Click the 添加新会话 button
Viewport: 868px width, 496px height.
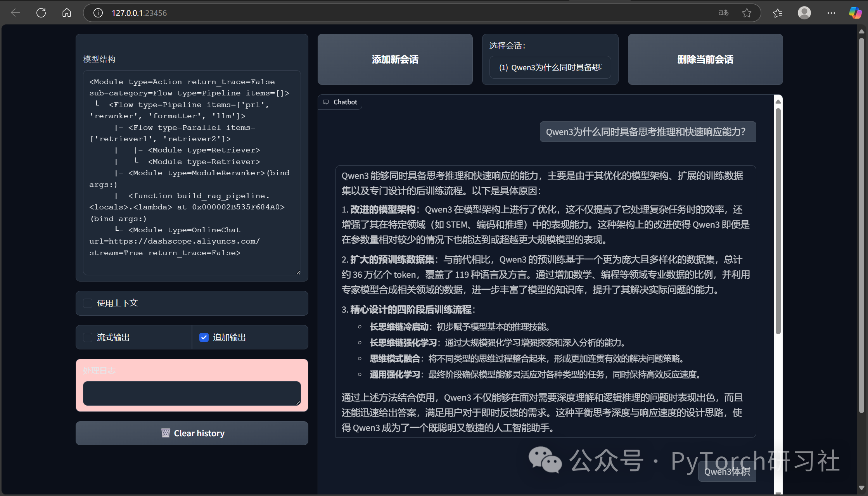pos(395,59)
